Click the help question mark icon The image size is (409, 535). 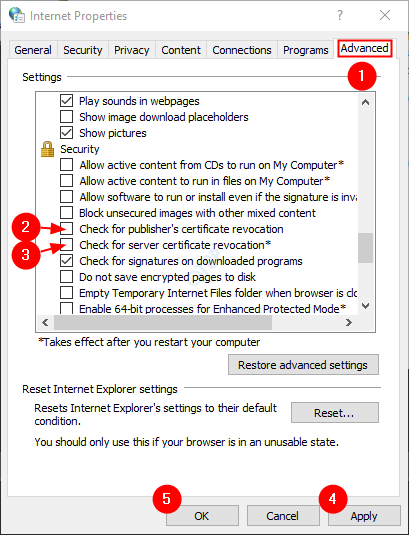tap(340, 15)
